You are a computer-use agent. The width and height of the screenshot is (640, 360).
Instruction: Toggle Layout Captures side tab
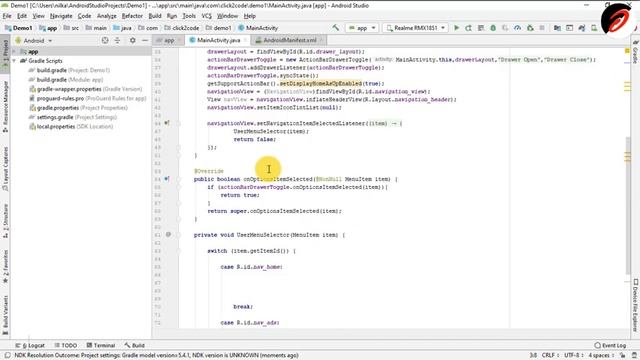(x=5, y=169)
